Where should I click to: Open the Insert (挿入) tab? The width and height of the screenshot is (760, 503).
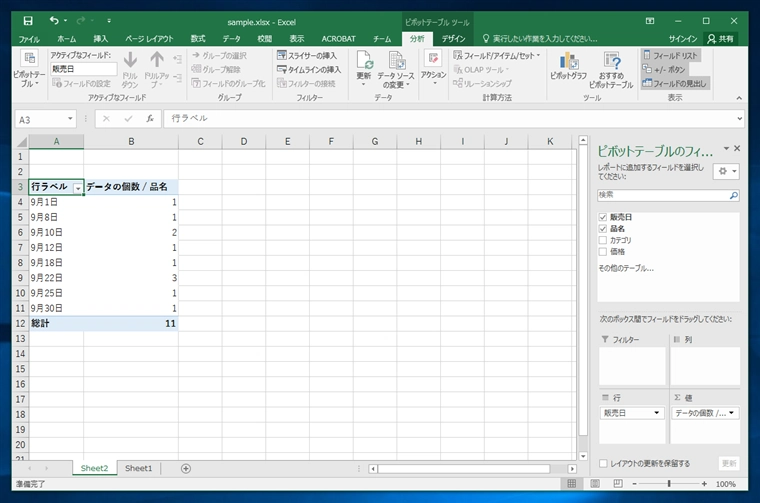click(x=101, y=39)
